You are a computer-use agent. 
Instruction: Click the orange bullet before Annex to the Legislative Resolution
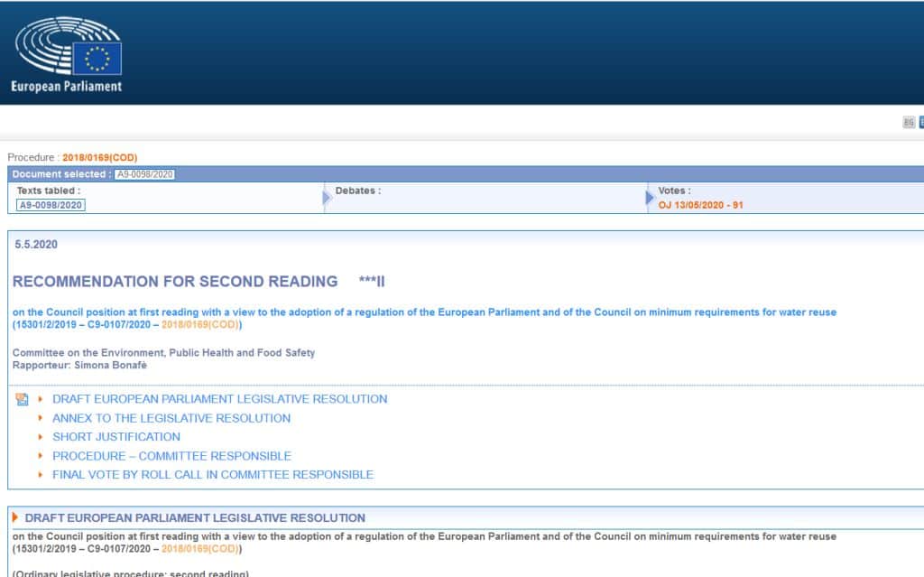(x=40, y=418)
